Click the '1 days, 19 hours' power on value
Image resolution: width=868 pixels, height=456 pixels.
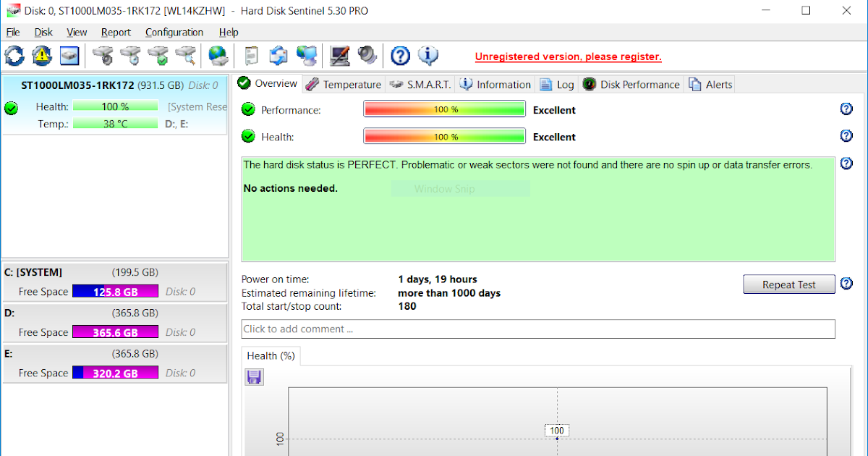click(x=438, y=279)
